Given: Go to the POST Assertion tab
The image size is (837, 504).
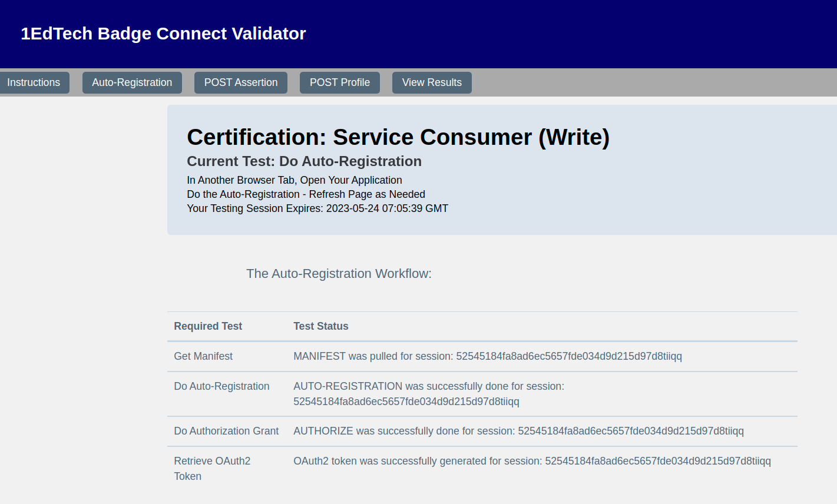Looking at the screenshot, I should (x=241, y=82).
